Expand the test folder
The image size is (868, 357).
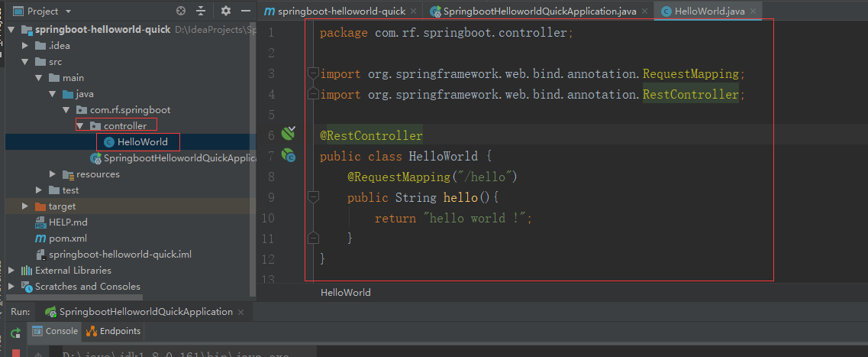(39, 190)
